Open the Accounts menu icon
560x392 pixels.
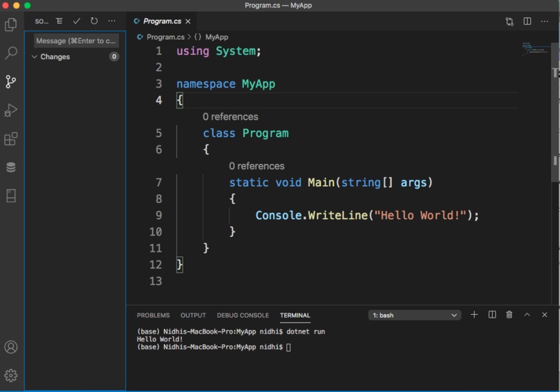click(x=10, y=347)
